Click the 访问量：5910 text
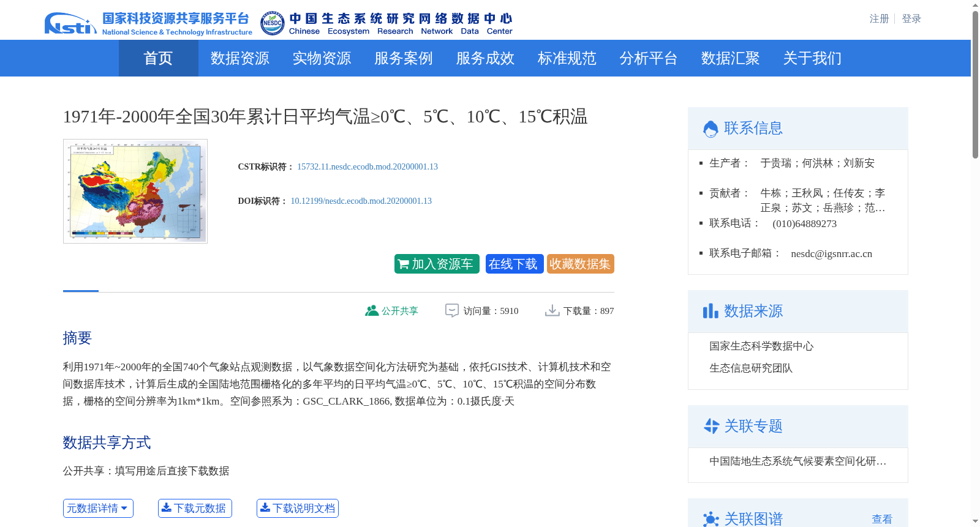This screenshot has height=527, width=980. tap(491, 311)
